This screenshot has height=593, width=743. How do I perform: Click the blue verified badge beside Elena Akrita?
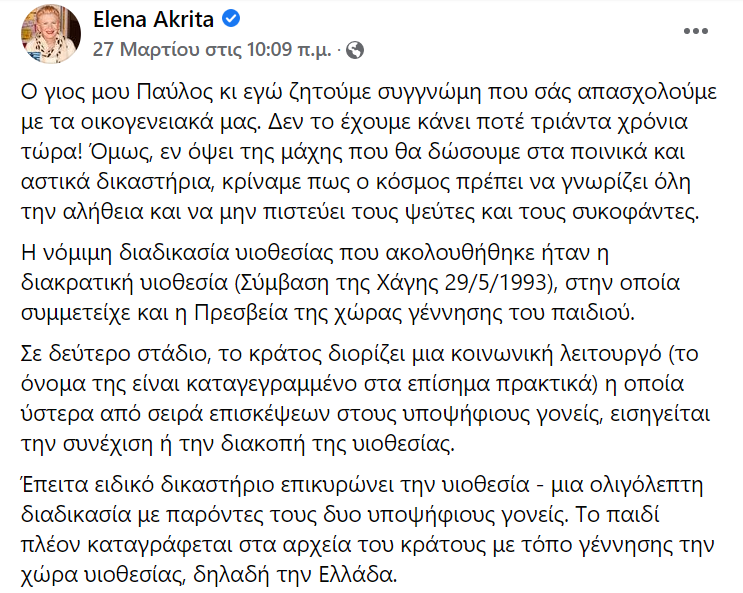pyautogui.click(x=231, y=19)
